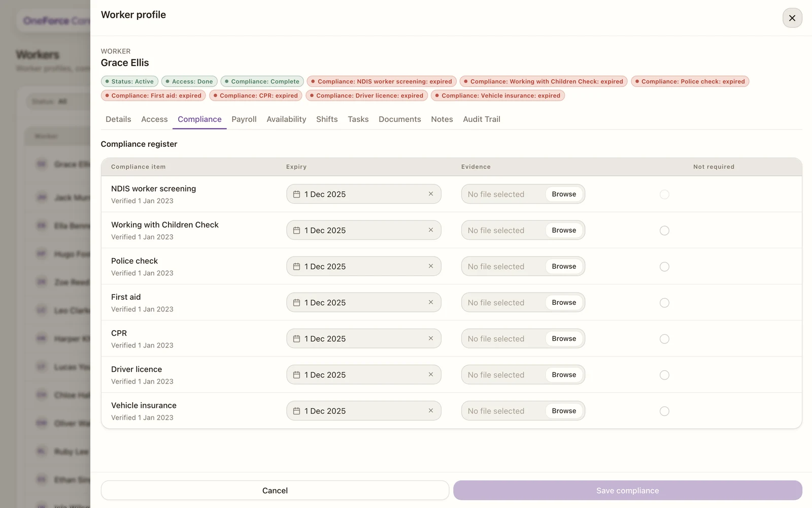Clear Driver licence expiry date

[x=430, y=374]
